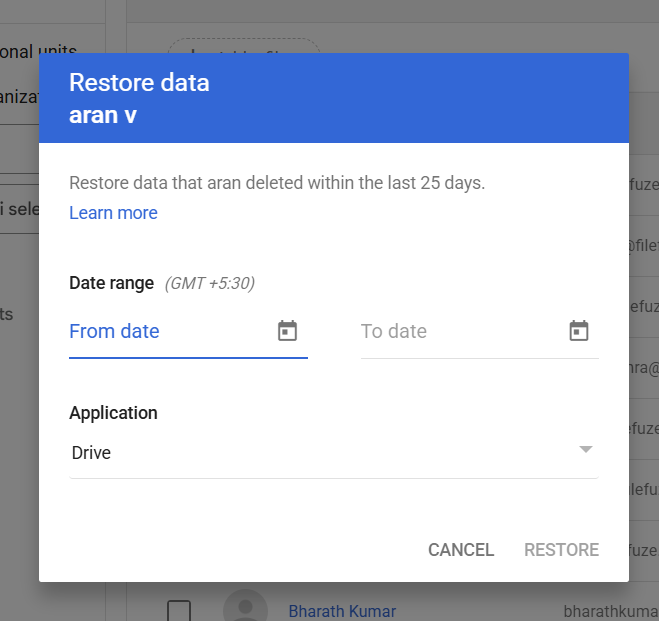Click the From date input field
The height and width of the screenshot is (621, 659).
click(x=188, y=332)
